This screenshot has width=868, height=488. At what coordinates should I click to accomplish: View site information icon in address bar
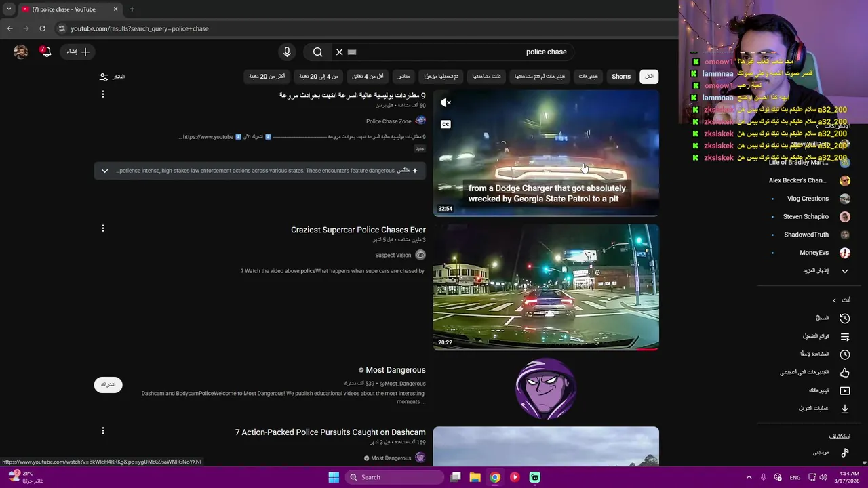62,28
